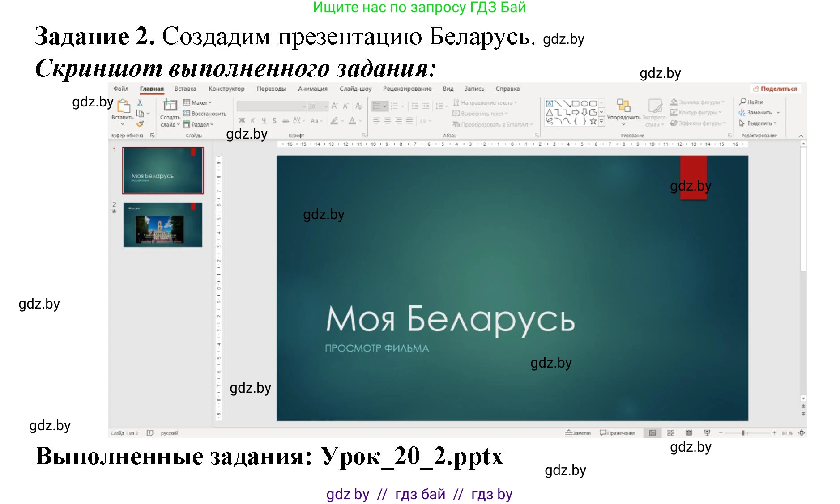Open the shapes gallery More dropdown
840x504 pixels.
[601, 121]
